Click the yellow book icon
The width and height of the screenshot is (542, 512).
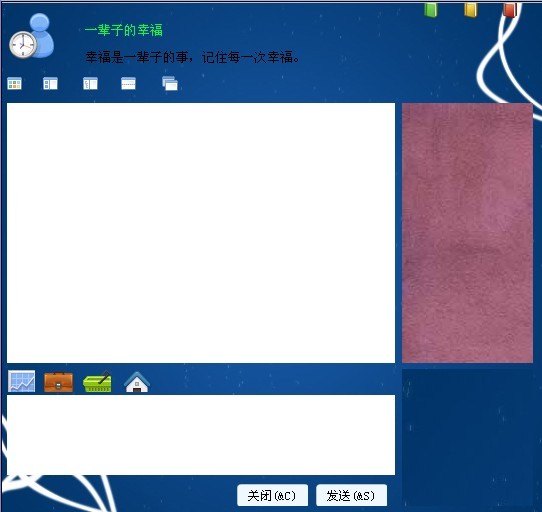point(471,10)
